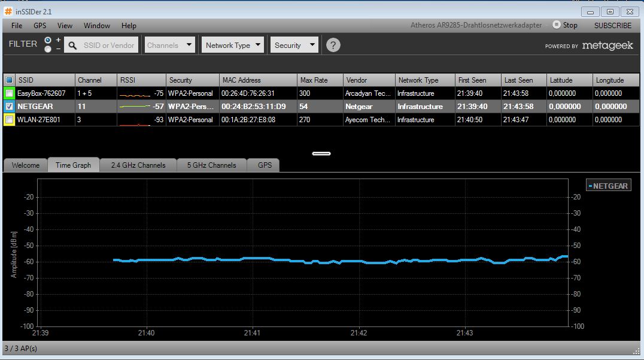
Task: Click the panel splitter handle between table and graph
Action: pyautogui.click(x=321, y=154)
